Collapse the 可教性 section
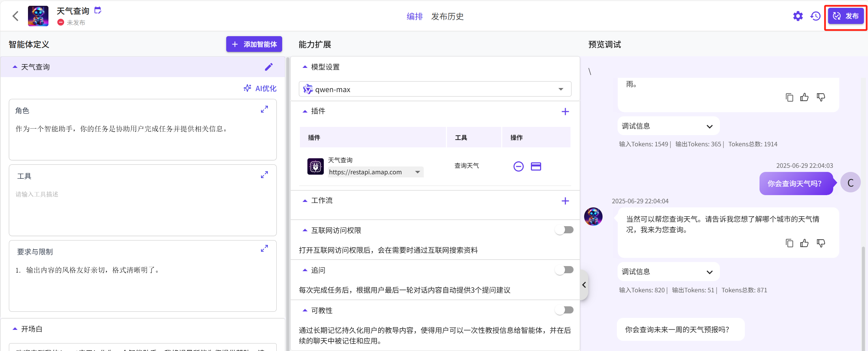 coord(305,310)
